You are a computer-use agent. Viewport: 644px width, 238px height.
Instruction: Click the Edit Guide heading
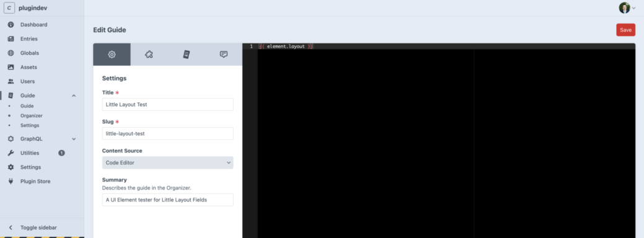coord(110,30)
